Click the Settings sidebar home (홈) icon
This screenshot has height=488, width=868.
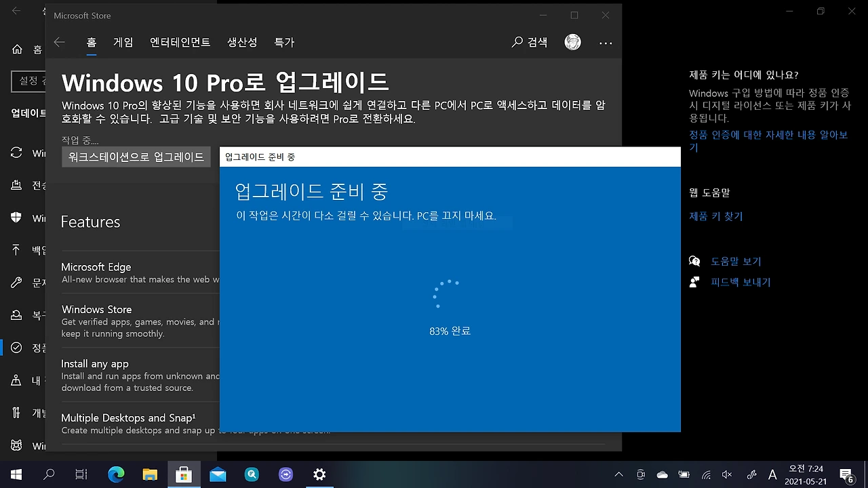point(17,49)
